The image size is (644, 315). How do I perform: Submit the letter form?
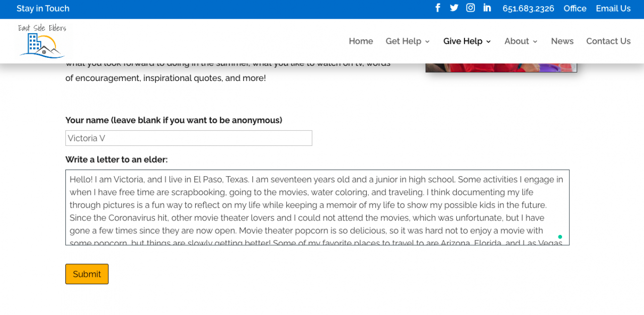[x=87, y=274]
